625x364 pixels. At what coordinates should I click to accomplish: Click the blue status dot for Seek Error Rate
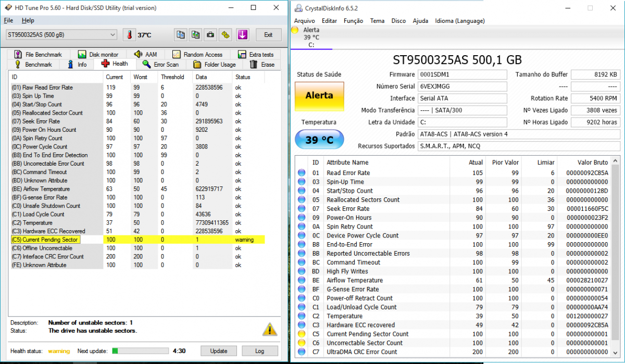tap(302, 209)
